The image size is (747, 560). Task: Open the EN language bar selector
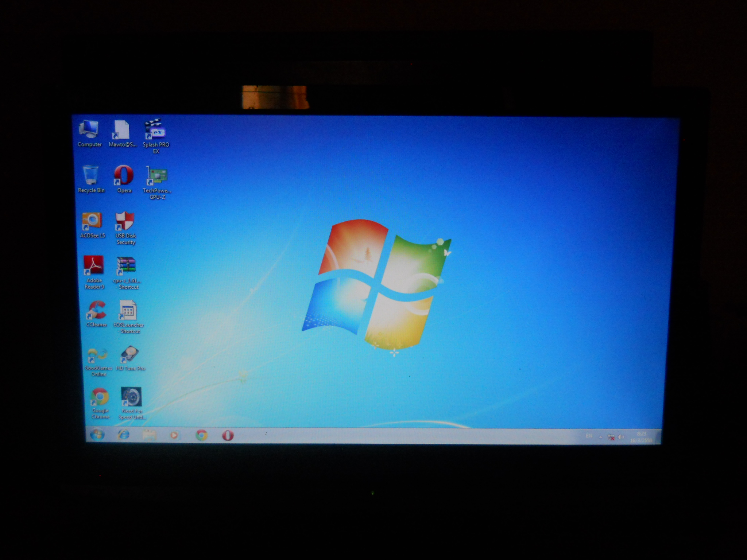coord(589,436)
